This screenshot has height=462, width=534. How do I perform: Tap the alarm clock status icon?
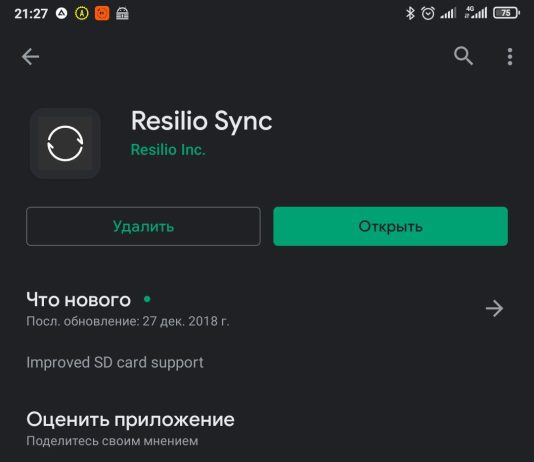click(x=428, y=13)
